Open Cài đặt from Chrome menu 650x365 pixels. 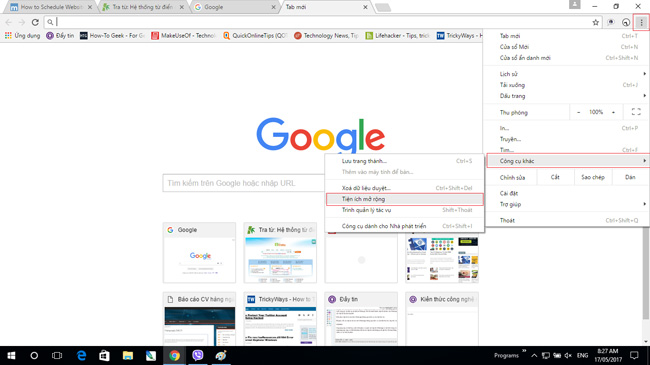tap(566, 193)
